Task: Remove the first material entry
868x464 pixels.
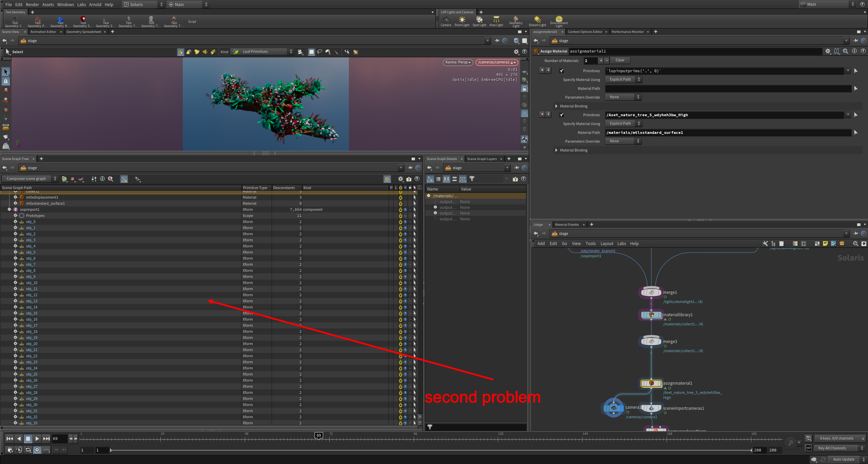Action: coord(542,70)
